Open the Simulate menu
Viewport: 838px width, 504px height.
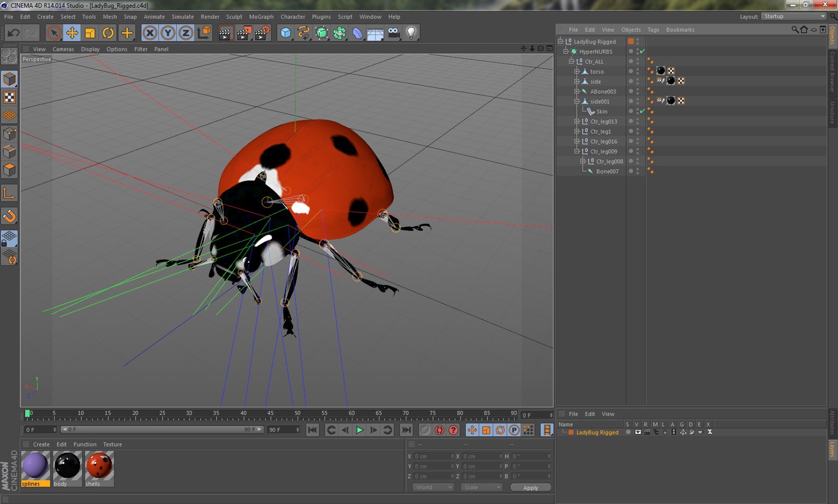pyautogui.click(x=182, y=17)
